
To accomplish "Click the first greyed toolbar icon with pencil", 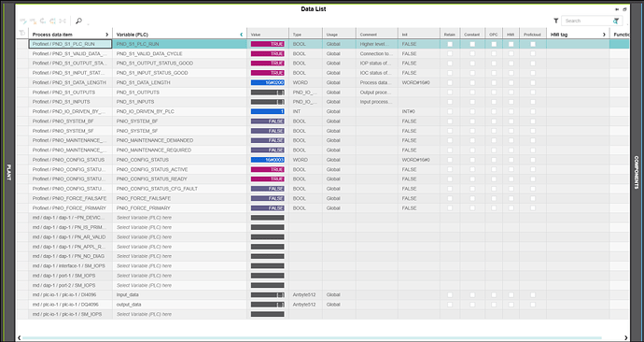I will (23, 21).
